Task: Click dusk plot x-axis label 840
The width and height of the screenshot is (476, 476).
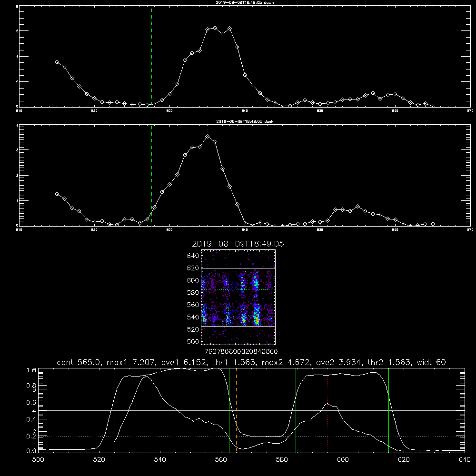Action: click(x=245, y=230)
